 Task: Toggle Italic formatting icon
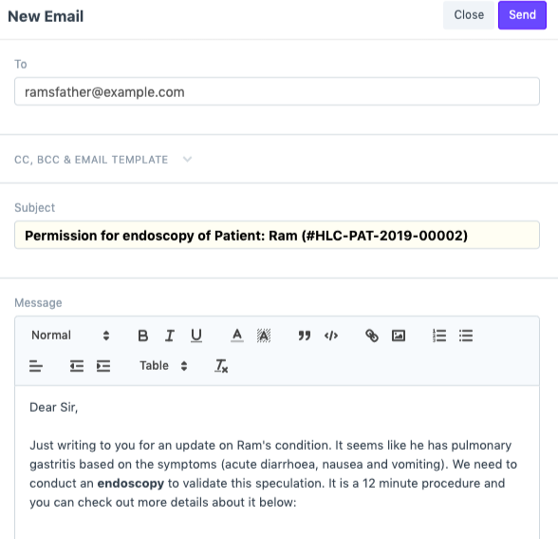click(x=169, y=335)
